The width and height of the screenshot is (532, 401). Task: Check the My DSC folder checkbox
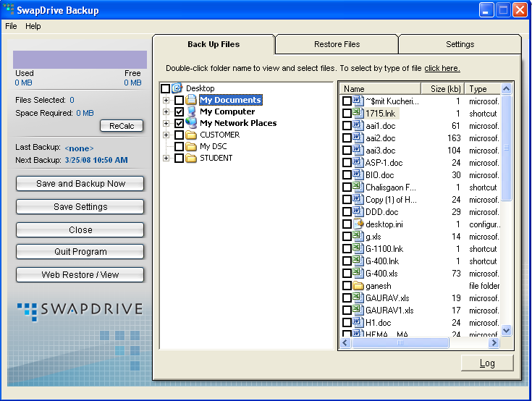pyautogui.click(x=180, y=146)
